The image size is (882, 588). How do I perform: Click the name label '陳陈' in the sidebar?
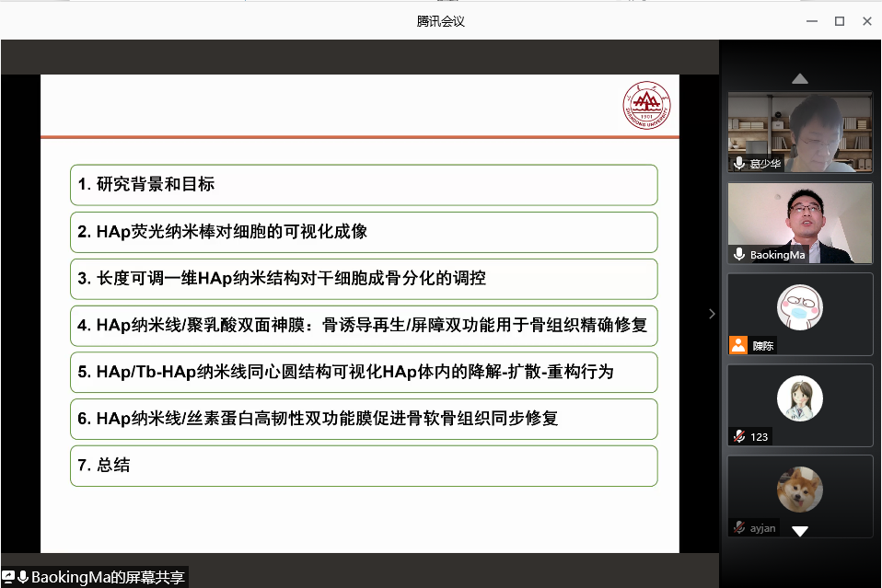tap(763, 346)
